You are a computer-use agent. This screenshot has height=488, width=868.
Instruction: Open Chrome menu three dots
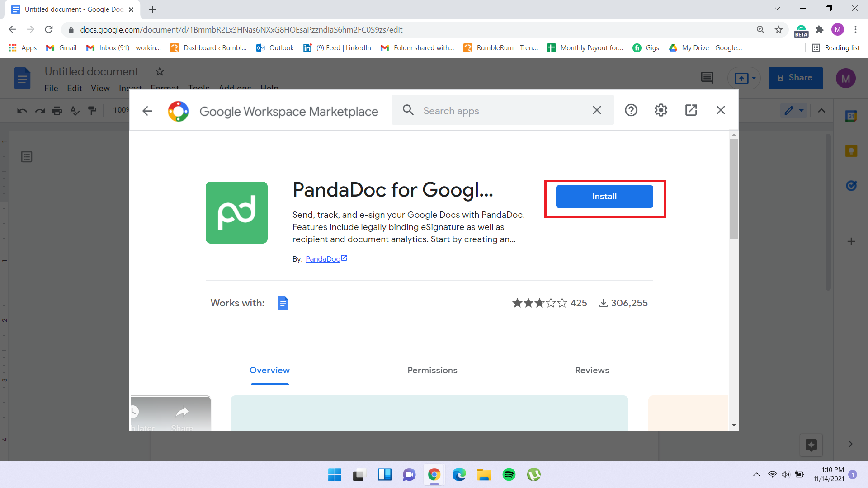pos(855,29)
